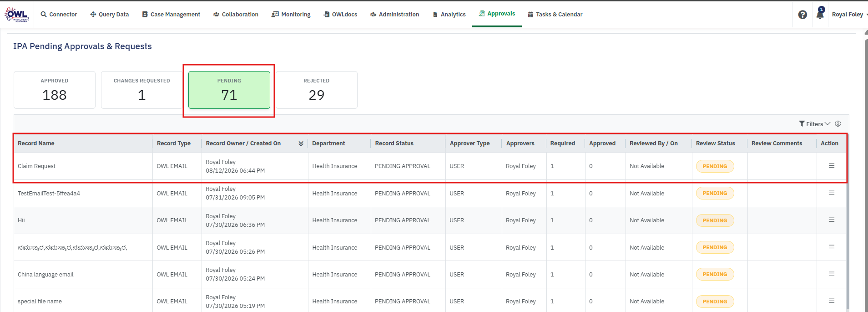The width and height of the screenshot is (868, 312).
Task: Open action menu for TestEmailTest-5ffea4a4 row
Action: coord(831,193)
